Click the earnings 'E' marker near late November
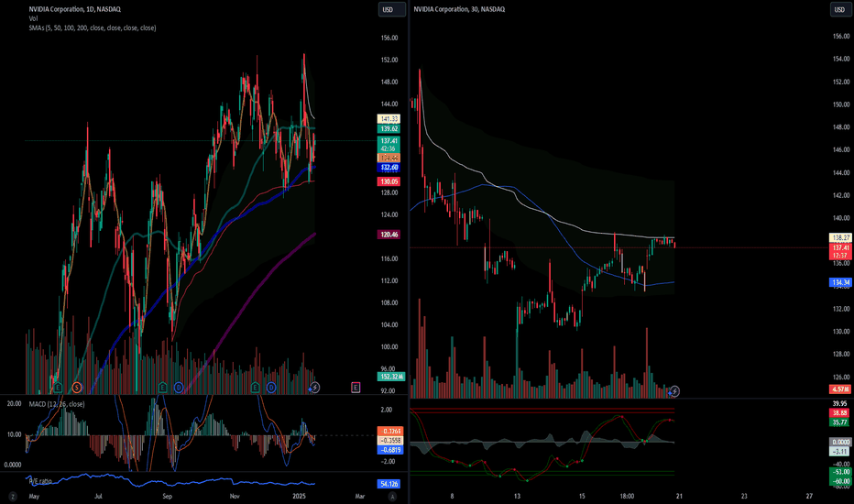 (x=255, y=388)
